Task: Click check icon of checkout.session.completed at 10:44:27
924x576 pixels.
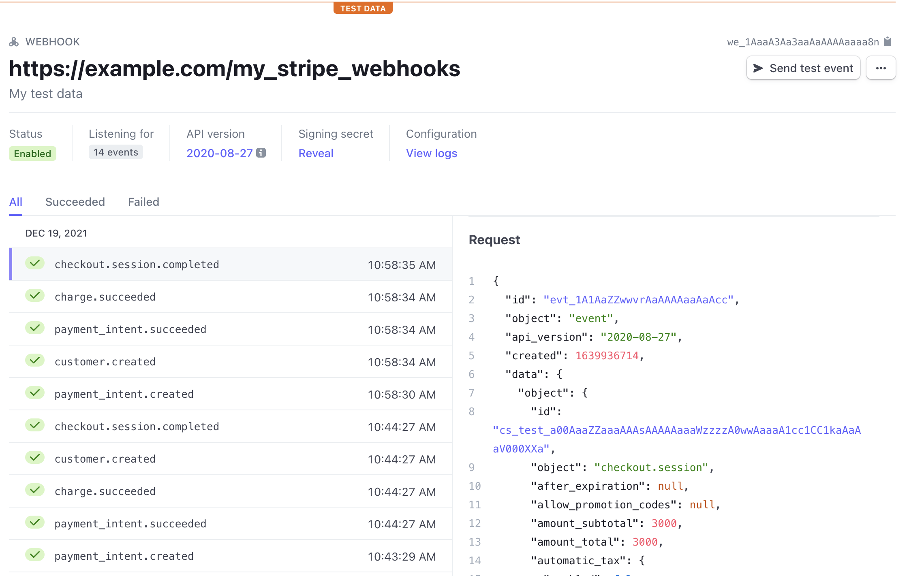Action: click(x=35, y=425)
